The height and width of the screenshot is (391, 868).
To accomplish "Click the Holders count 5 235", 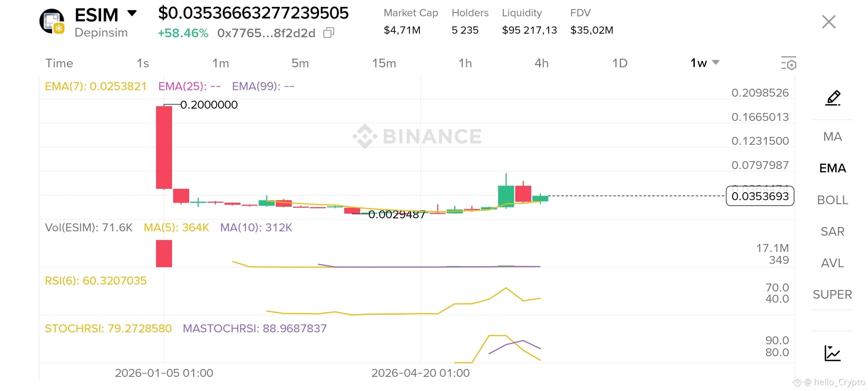I will pyautogui.click(x=465, y=30).
